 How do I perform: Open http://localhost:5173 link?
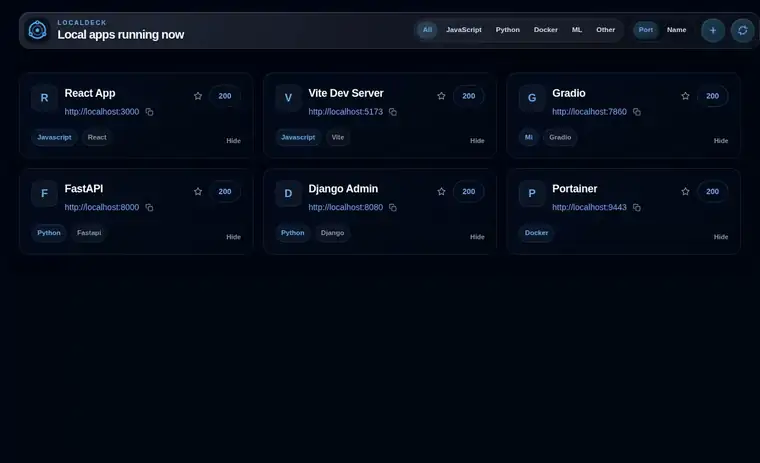point(346,112)
